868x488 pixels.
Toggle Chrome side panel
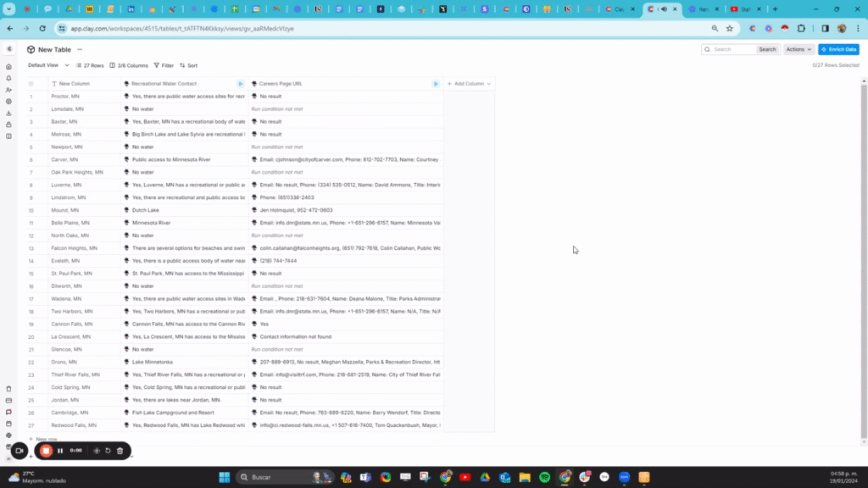click(x=825, y=28)
